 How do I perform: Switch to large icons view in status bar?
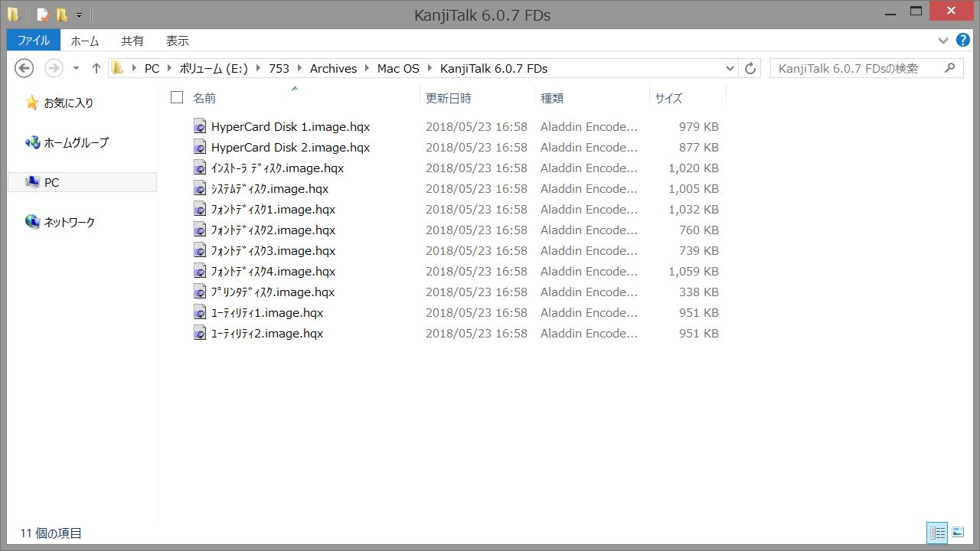pos(957,533)
